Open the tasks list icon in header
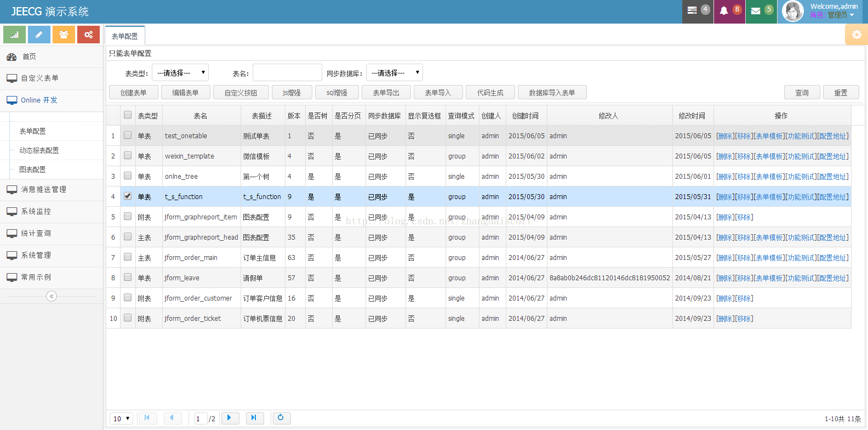This screenshot has width=868, height=430. pos(692,10)
